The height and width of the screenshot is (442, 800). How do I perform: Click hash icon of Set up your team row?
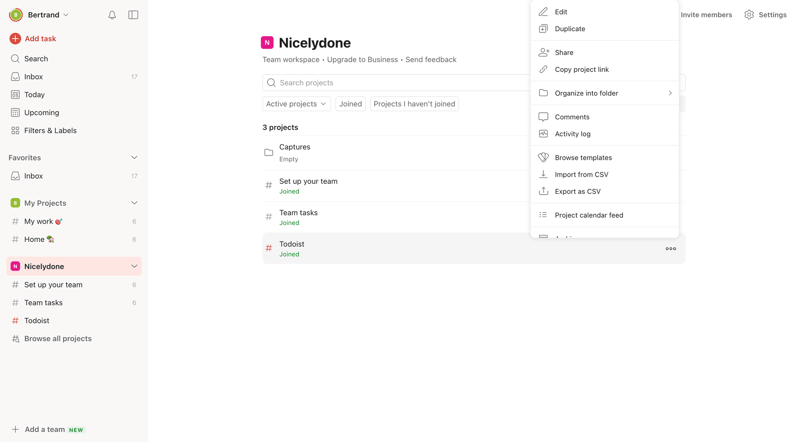coord(268,185)
